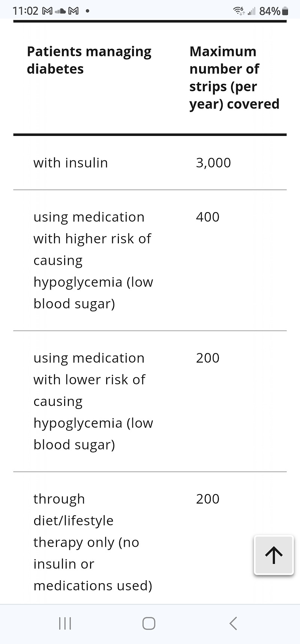
Task: Tap the 11:02 clock in status bar
Action: pyautogui.click(x=25, y=11)
